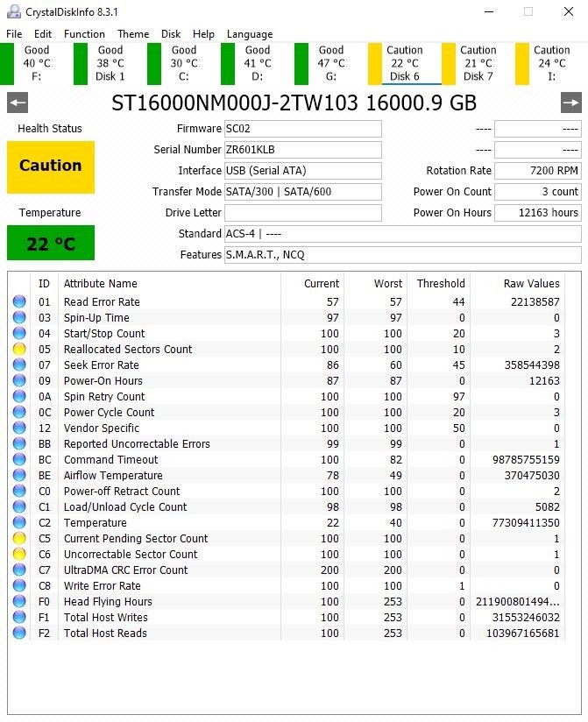588x722 pixels.
Task: Click the blue orb beside Airflow Temperature
Action: [19, 475]
